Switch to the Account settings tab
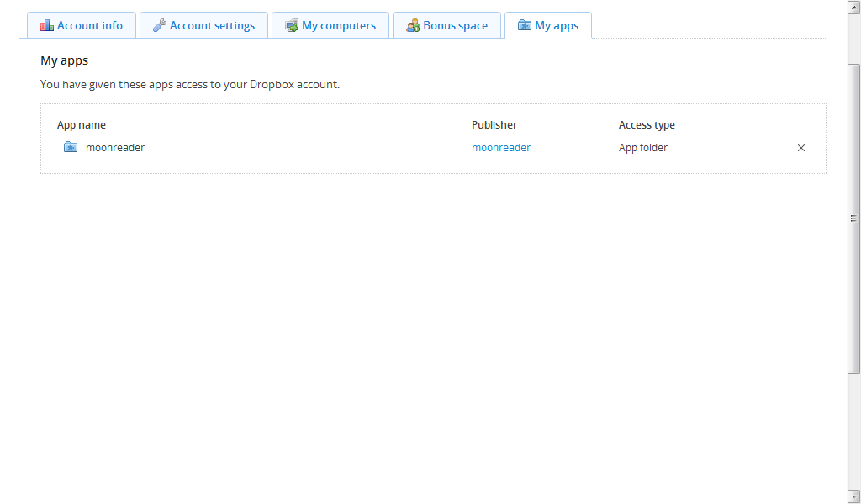Screen dimensions: 861x504 (x=212, y=25)
